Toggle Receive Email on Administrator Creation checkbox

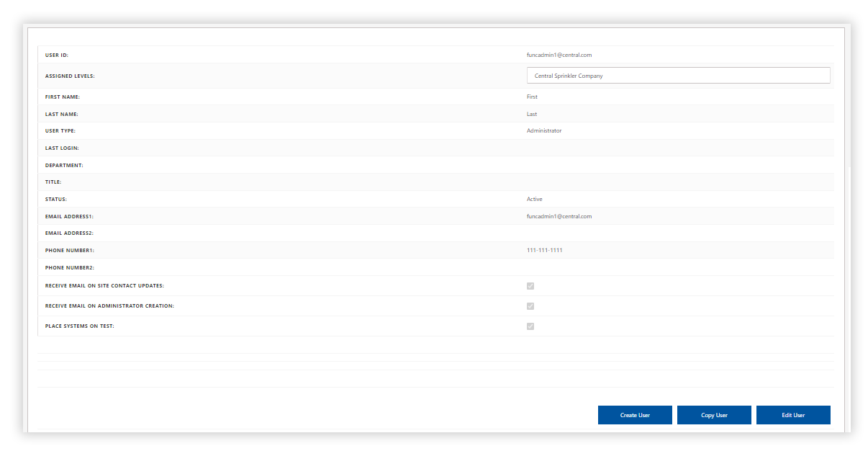(530, 306)
